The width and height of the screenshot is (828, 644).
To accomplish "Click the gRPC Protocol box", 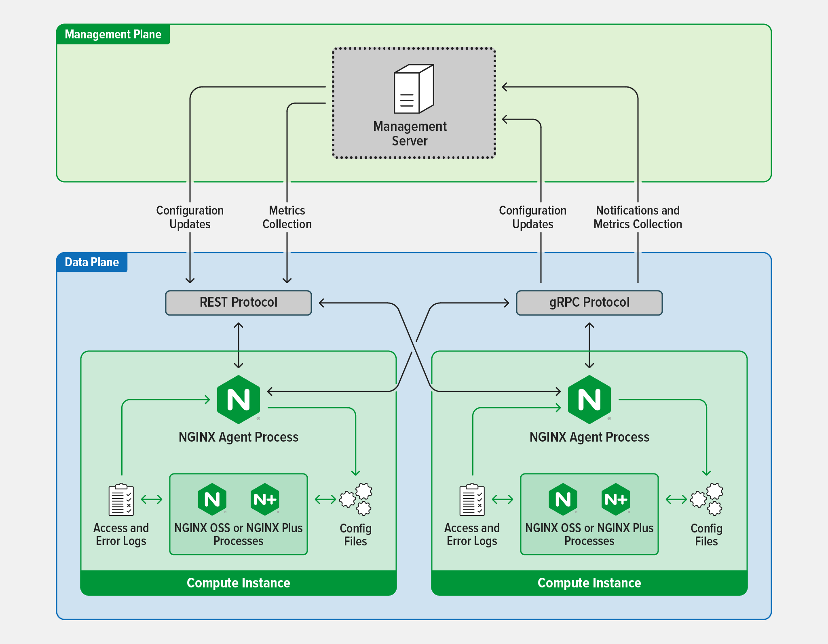I will coord(589,303).
